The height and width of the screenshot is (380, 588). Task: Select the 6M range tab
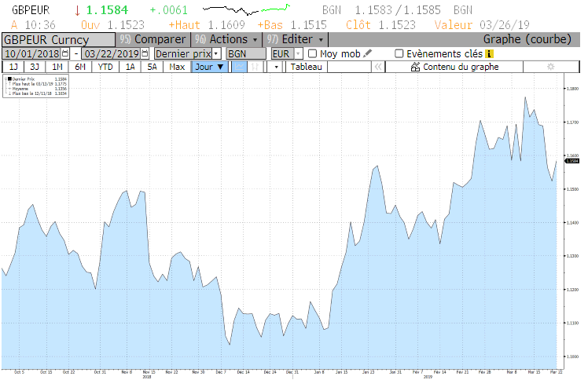click(80, 67)
